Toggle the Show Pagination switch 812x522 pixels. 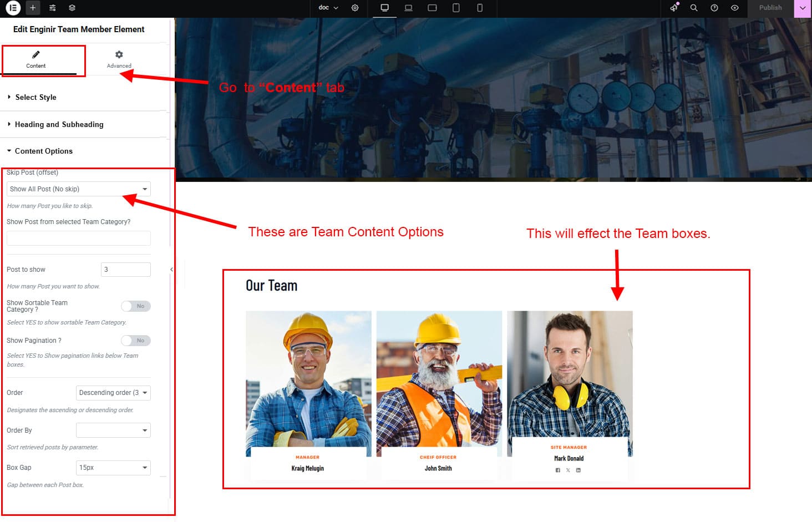[x=136, y=341]
